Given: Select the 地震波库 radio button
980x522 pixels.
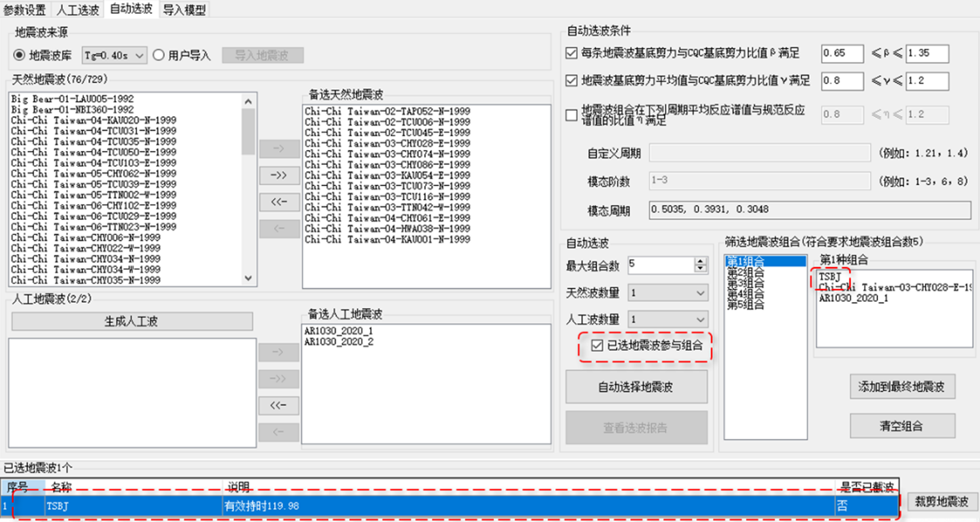Looking at the screenshot, I should (x=19, y=55).
